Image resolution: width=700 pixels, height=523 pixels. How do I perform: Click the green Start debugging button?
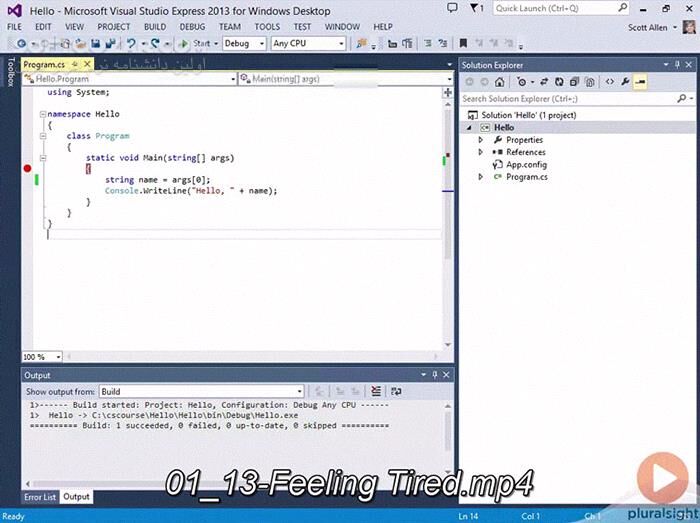pyautogui.click(x=183, y=44)
